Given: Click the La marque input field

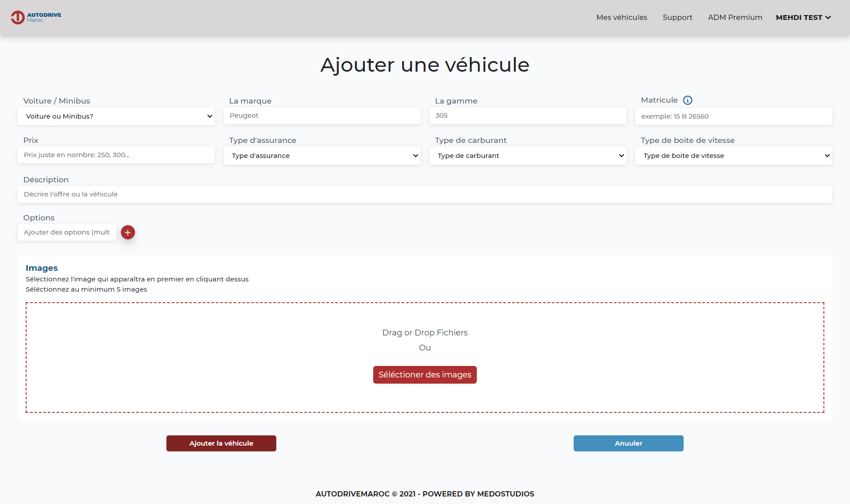Looking at the screenshot, I should coord(322,116).
